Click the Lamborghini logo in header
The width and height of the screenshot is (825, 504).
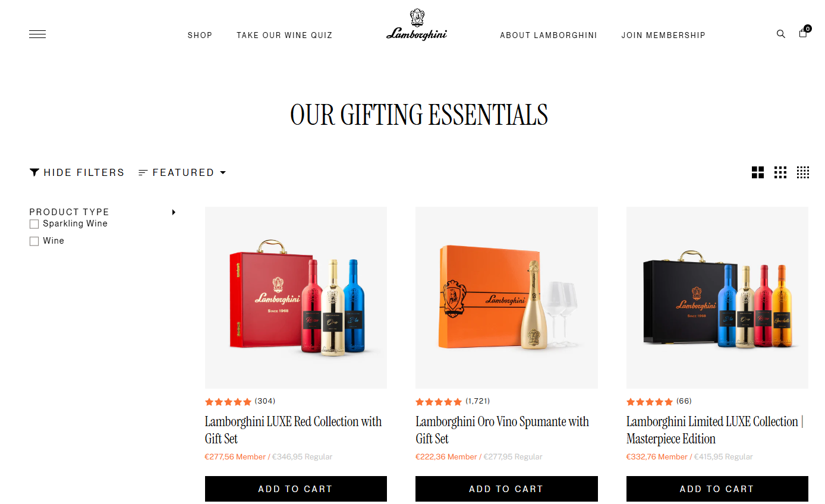[417, 25]
